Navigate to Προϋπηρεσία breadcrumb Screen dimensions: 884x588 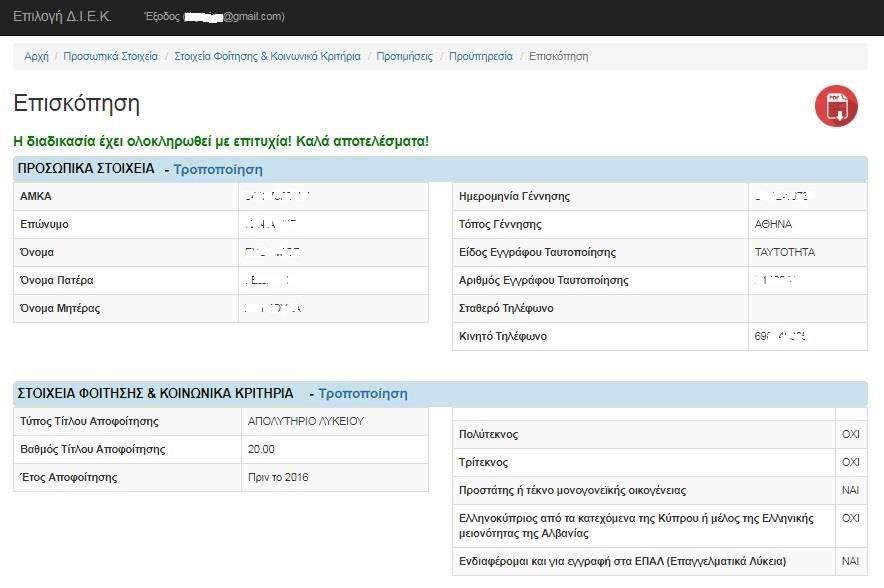480,56
